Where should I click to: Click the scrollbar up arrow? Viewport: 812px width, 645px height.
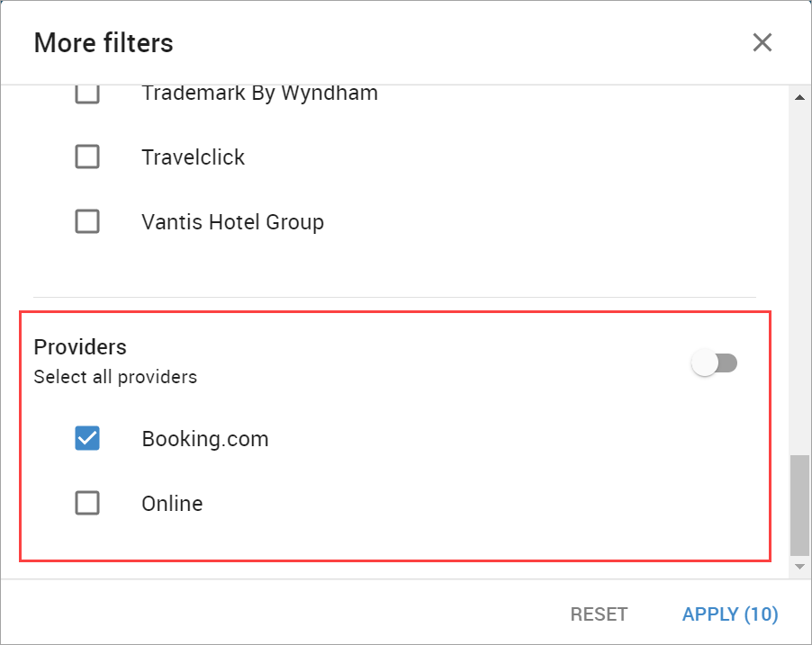click(x=799, y=97)
